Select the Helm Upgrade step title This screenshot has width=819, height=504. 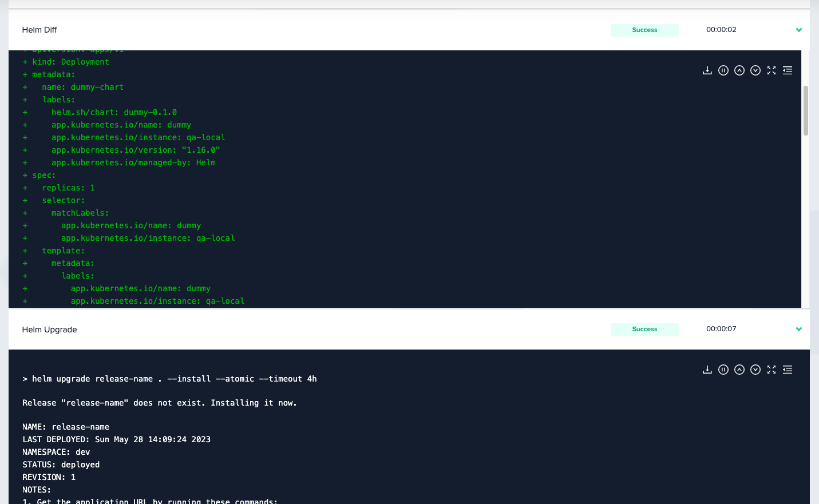point(49,330)
